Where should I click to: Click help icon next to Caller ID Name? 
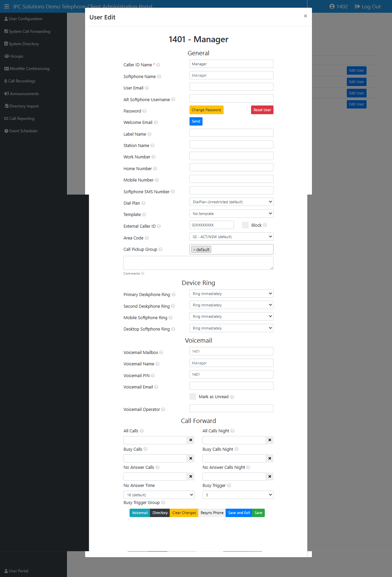coord(158,65)
